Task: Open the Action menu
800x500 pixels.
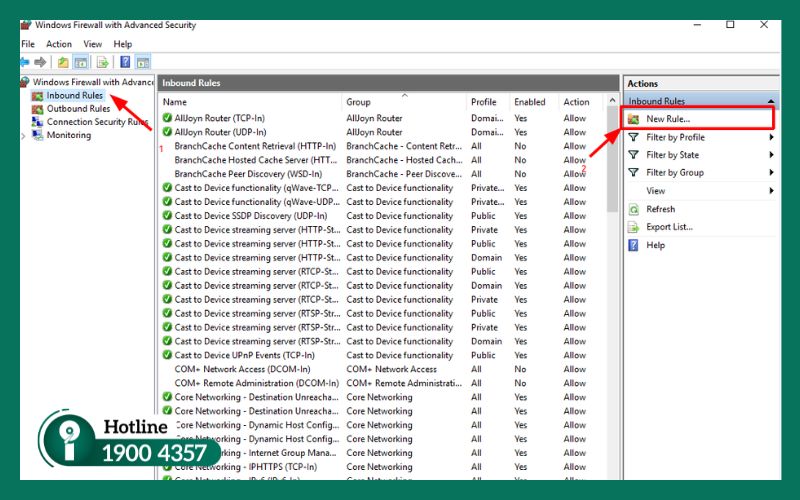Action: [x=59, y=44]
